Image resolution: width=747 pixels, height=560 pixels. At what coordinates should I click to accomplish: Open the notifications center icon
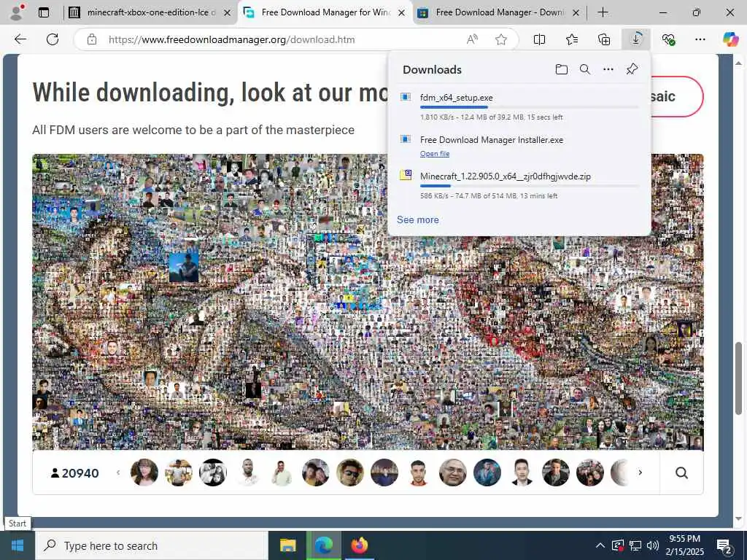(x=724, y=545)
